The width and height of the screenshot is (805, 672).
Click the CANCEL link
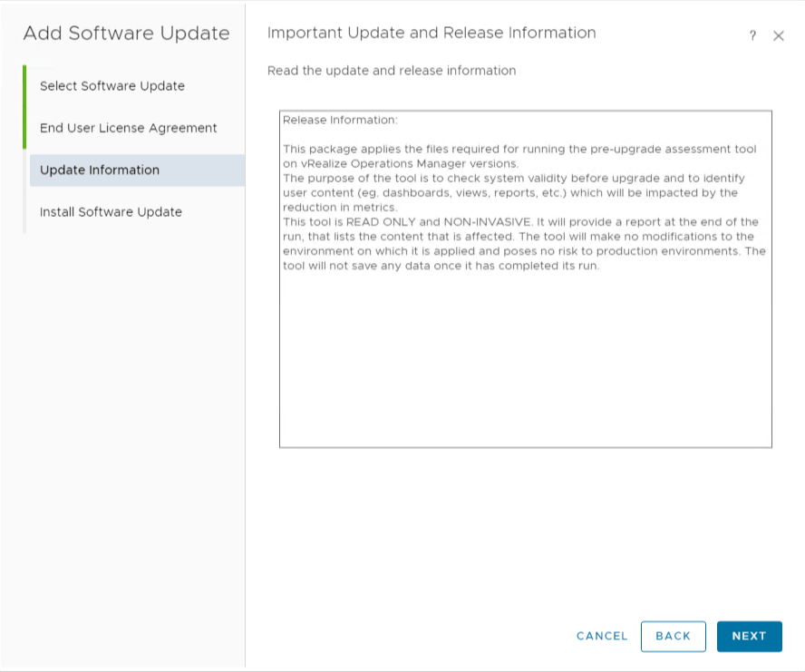pos(602,636)
